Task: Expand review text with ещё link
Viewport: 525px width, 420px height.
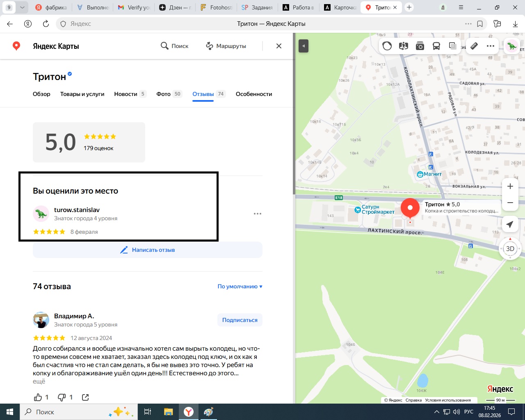Action: click(x=39, y=381)
